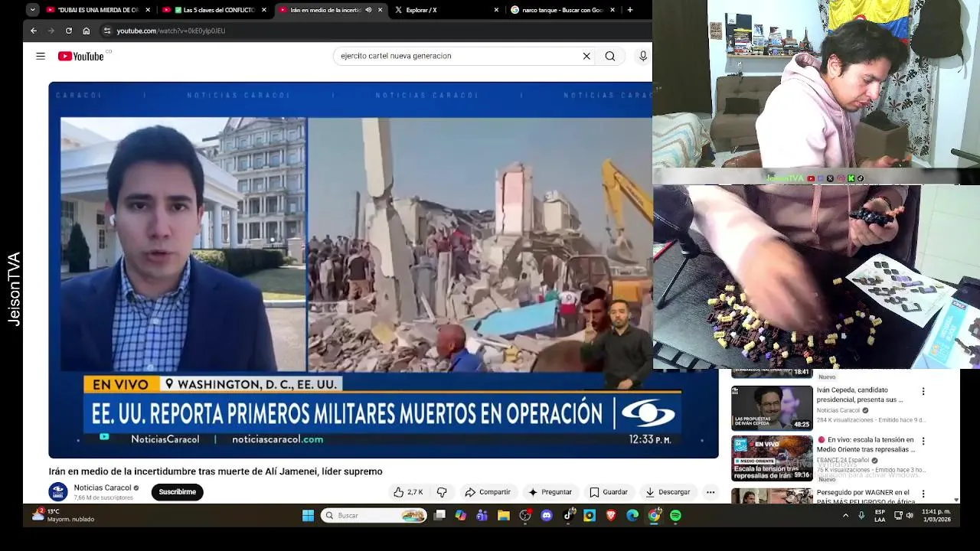980x551 pixels.
Task: Open the "Iván Cepeda, candidato presidencial" title
Action: point(860,395)
